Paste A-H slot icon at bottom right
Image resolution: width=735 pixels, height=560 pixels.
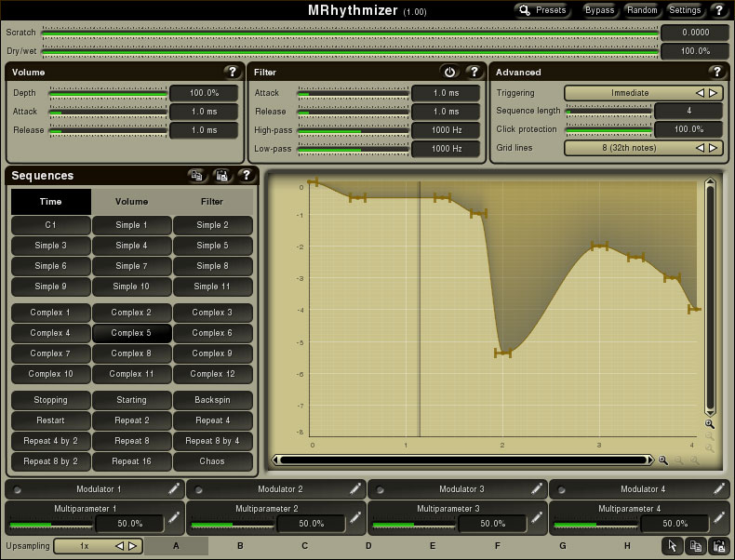pyautogui.click(x=718, y=546)
